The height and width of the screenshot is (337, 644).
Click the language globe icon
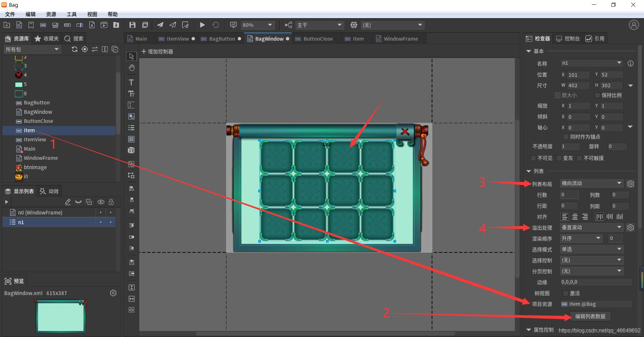point(354,25)
